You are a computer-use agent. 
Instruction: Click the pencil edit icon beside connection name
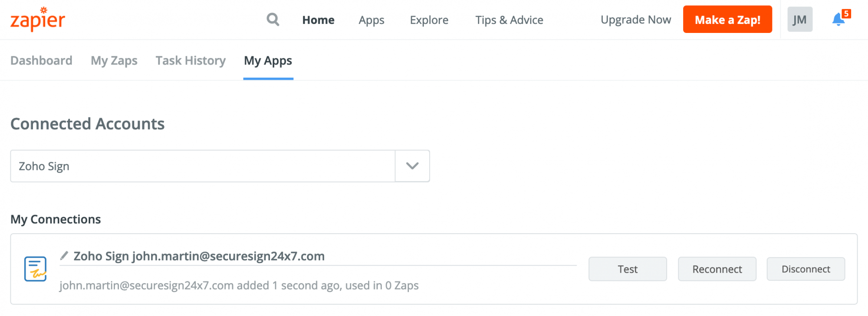click(x=64, y=255)
